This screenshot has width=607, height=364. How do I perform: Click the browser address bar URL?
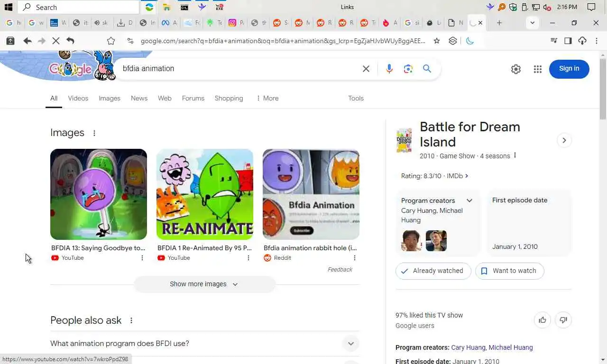(283, 41)
